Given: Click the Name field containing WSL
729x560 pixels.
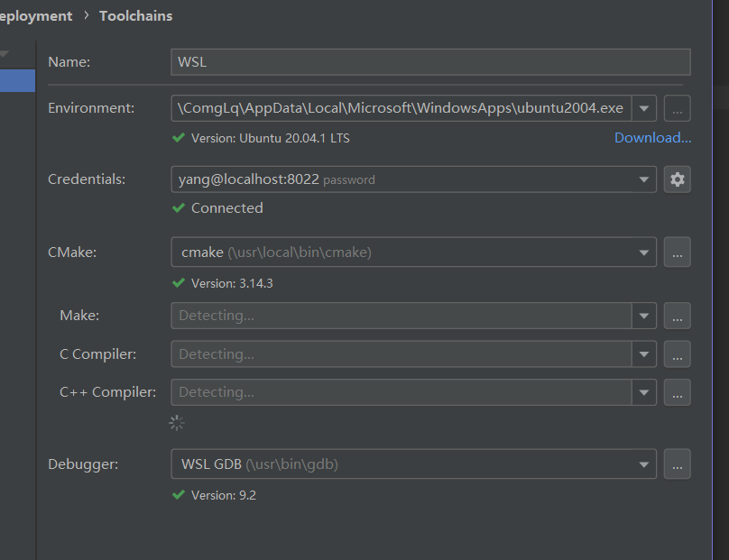Looking at the screenshot, I should [x=429, y=62].
